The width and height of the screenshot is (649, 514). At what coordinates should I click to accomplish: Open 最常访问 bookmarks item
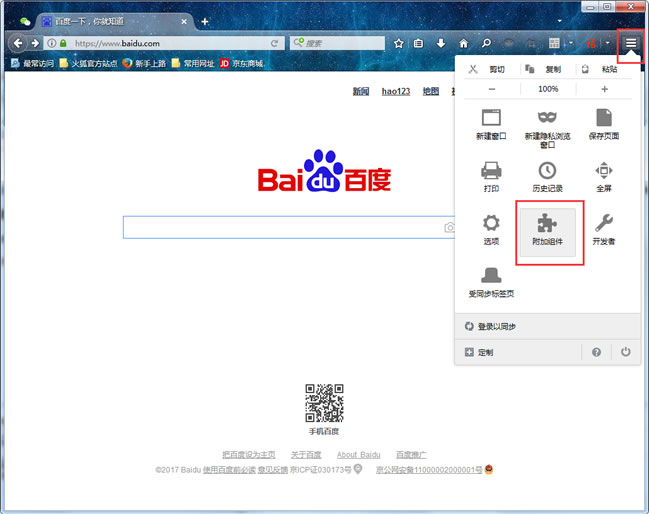click(x=32, y=63)
